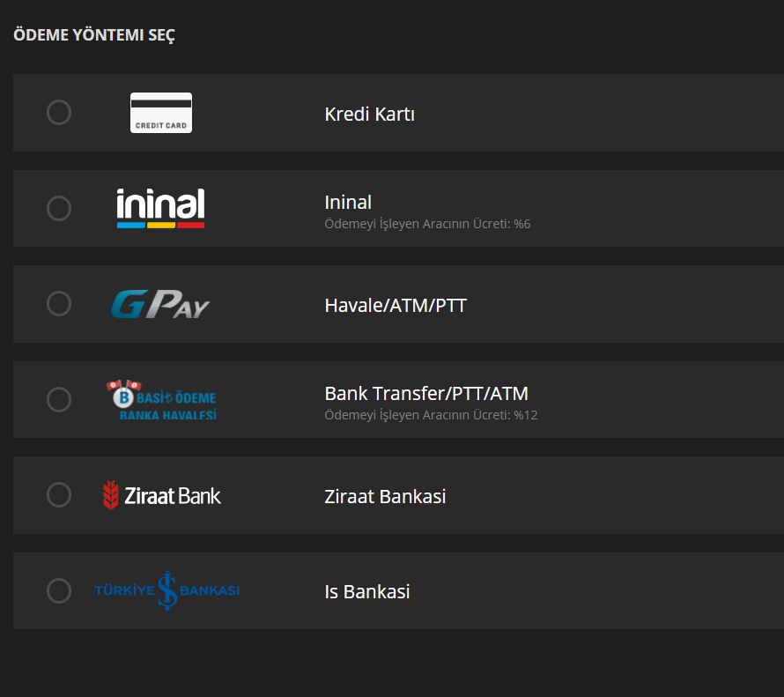784x697 pixels.
Task: Pick the Bank Transfer/PTT/ATM radio button
Action: (59, 399)
